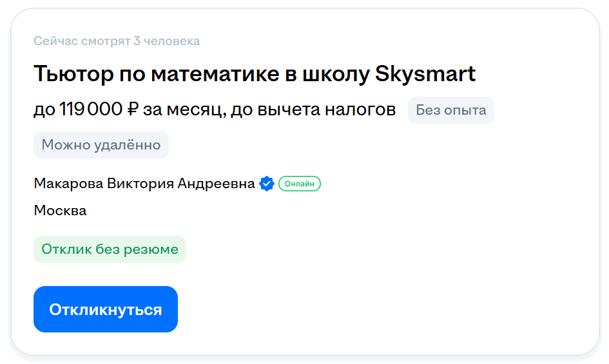Click the surname Макарова in employer name
Viewport: 609px width, 364px height.
(68, 184)
